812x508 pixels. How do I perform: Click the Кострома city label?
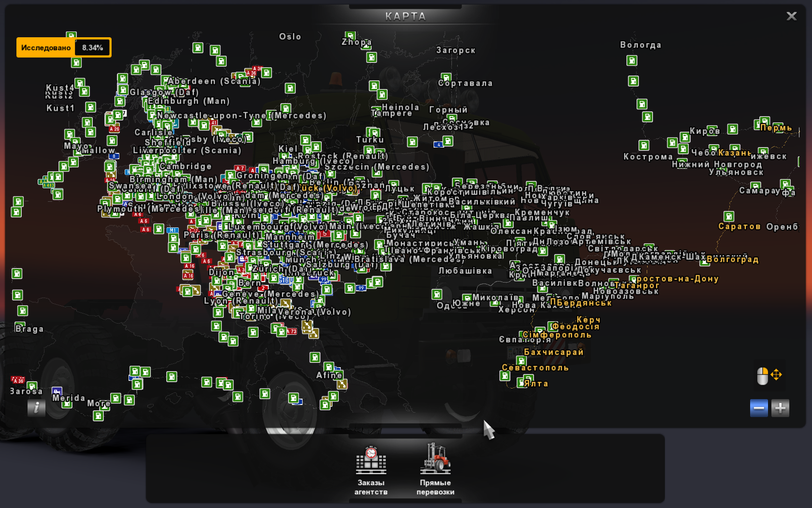click(x=648, y=157)
